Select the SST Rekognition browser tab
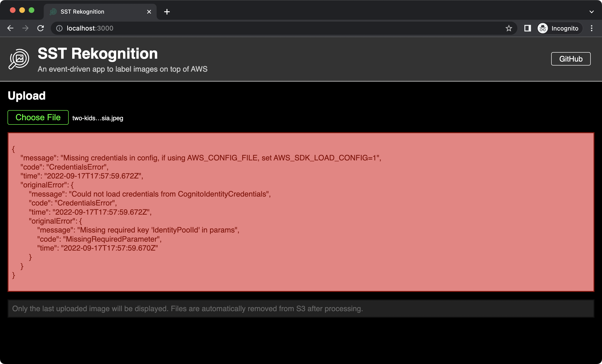The height and width of the screenshot is (364, 602). [x=100, y=12]
